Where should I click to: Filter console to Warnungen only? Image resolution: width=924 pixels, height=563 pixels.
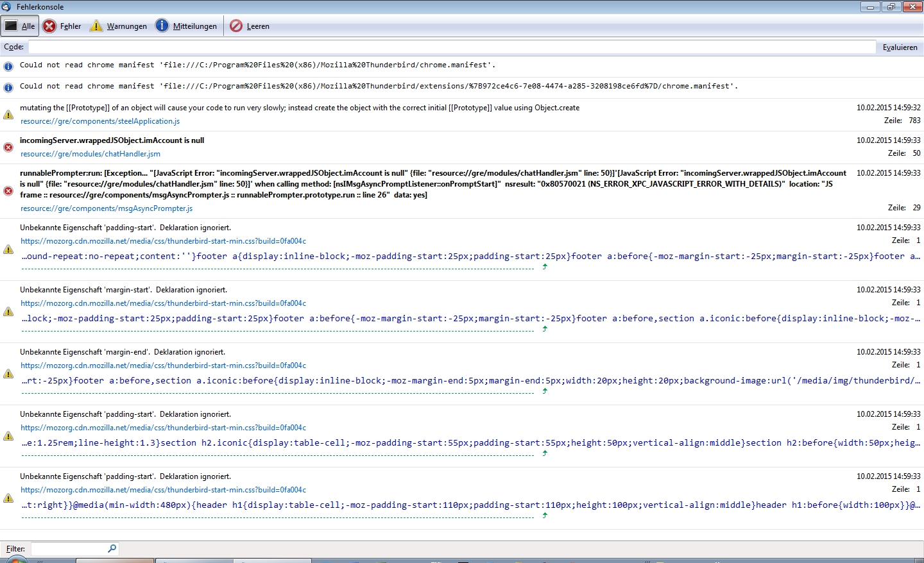119,26
